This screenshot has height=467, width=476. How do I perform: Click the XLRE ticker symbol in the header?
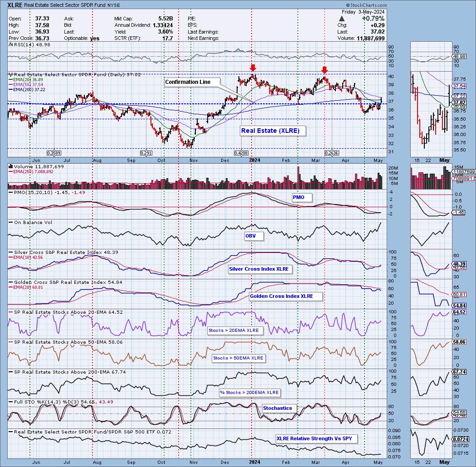click(15, 5)
